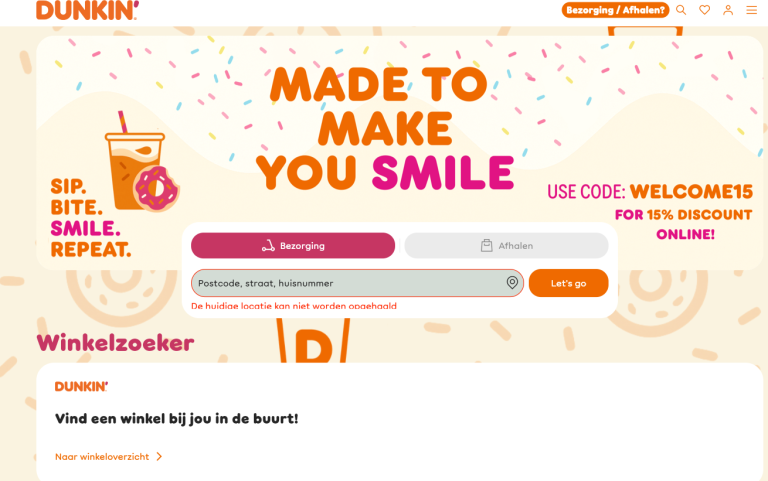
Task: Click the Dunkin' logo in Winkelzoeker card
Action: [81, 386]
